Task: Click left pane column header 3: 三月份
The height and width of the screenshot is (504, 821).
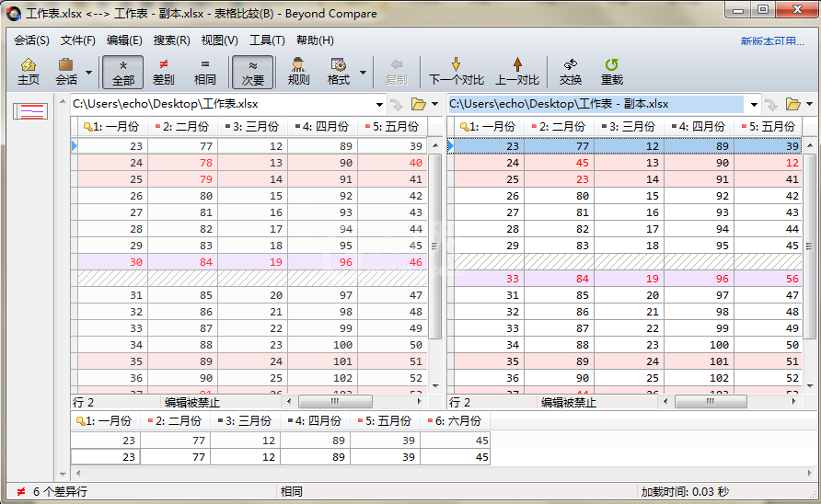Action: 253,127
